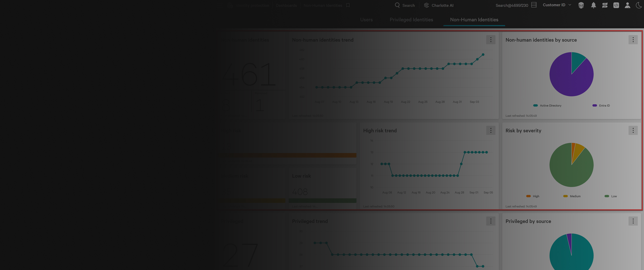Click the Search button in top bar
This screenshot has height=270, width=644.
405,5
